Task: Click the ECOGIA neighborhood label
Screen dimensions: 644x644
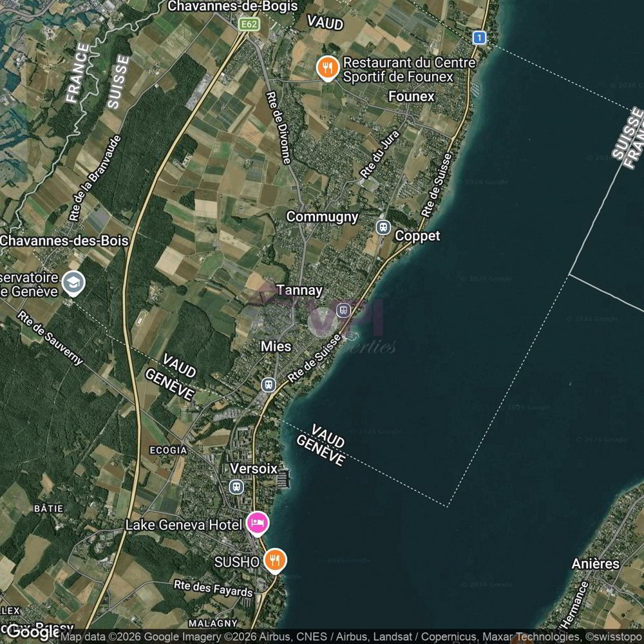Action: tap(168, 451)
